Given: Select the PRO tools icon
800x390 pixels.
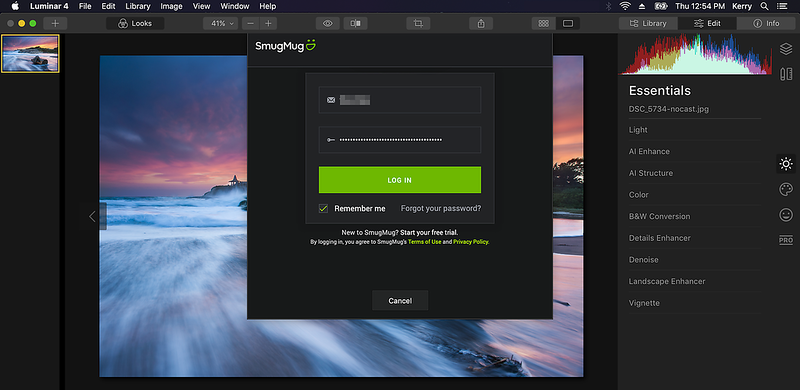Looking at the screenshot, I should [786, 240].
